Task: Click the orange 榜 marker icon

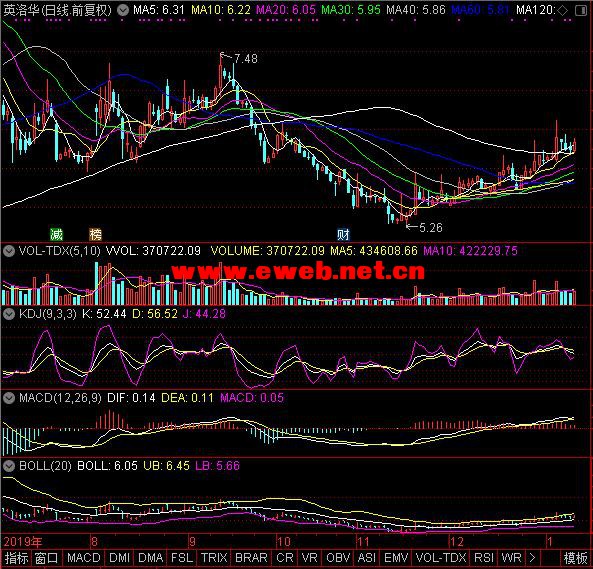Action: [95, 234]
